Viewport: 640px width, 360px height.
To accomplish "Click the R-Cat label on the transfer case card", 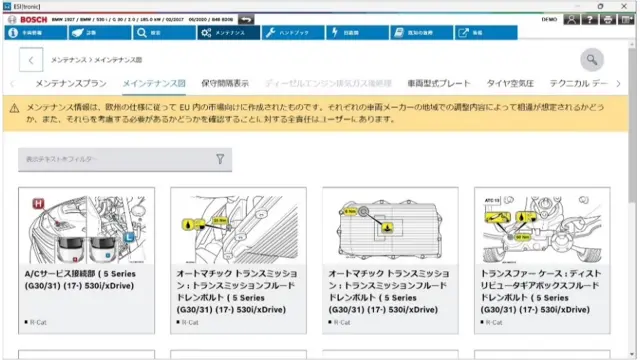I will tap(494, 322).
